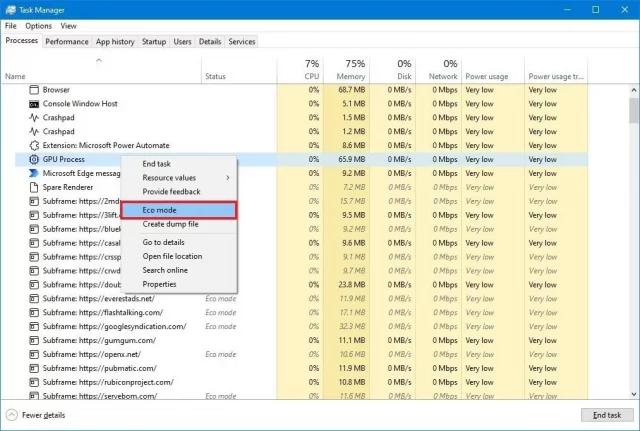Click the Subframe pubmatic.com icon
The width and height of the screenshot is (640, 431).
click(x=34, y=368)
